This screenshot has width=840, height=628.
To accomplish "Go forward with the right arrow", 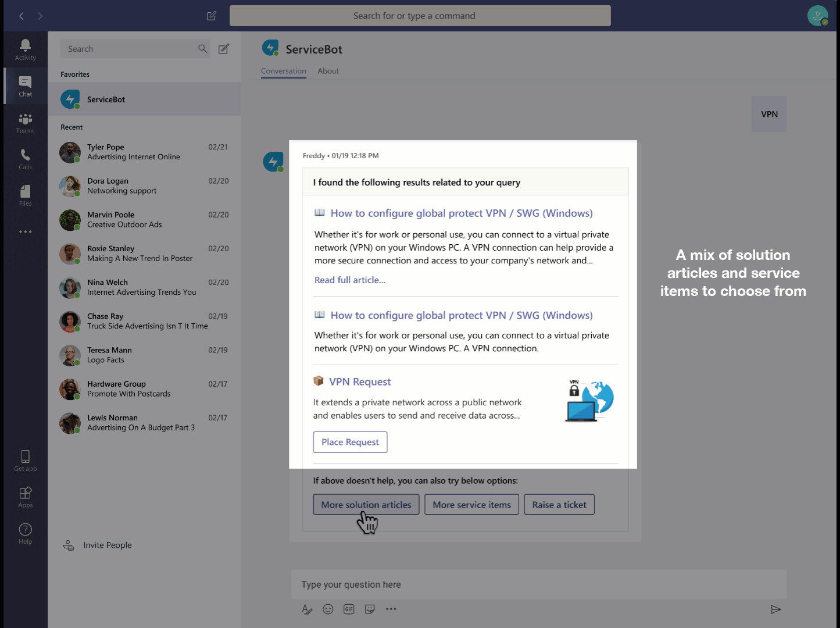I will click(x=40, y=16).
